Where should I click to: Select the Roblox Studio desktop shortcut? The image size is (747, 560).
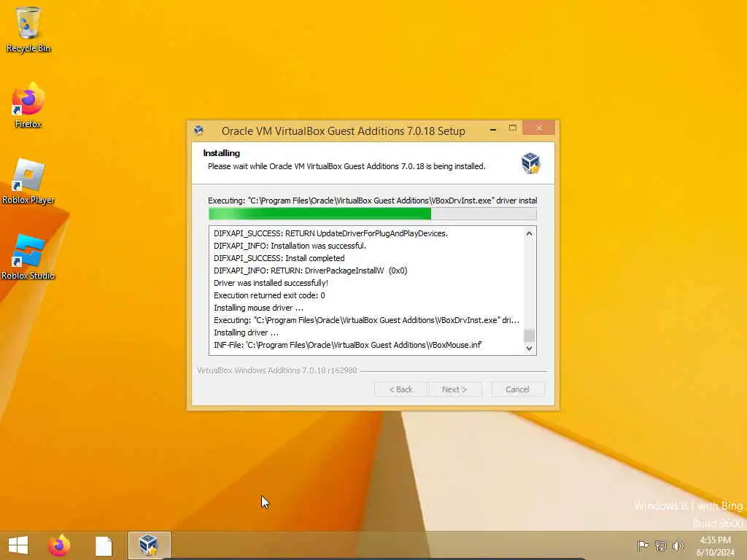[28, 257]
